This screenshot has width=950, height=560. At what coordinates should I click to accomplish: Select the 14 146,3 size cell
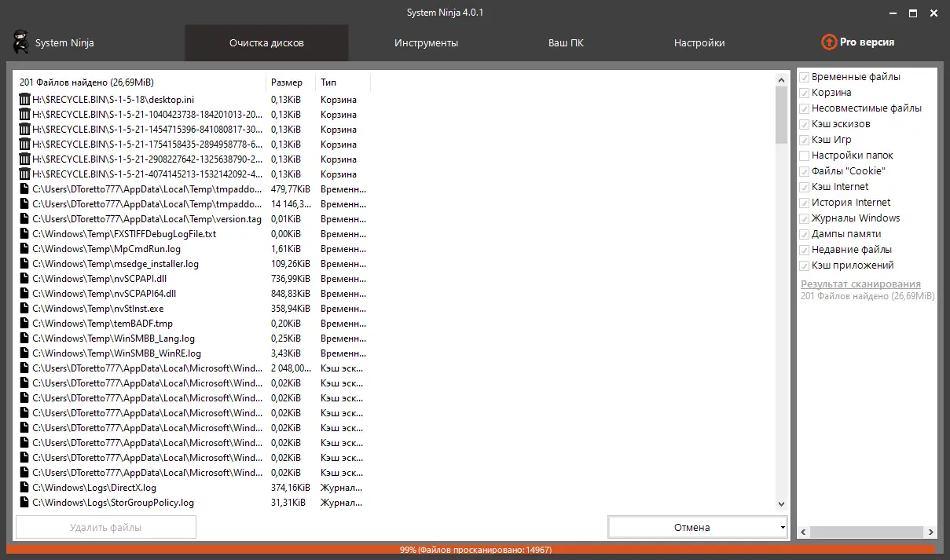(291, 204)
